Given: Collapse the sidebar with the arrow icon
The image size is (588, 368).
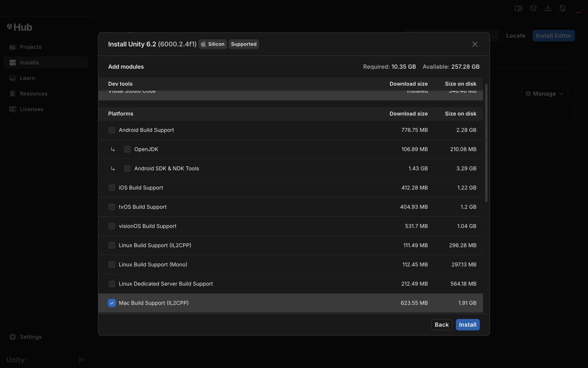Looking at the screenshot, I should coord(82,360).
